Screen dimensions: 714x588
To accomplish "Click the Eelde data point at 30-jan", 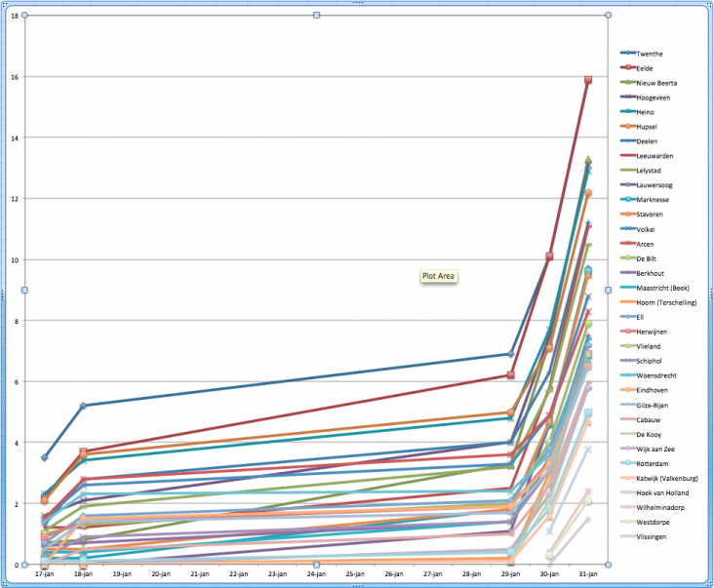I will [x=550, y=256].
